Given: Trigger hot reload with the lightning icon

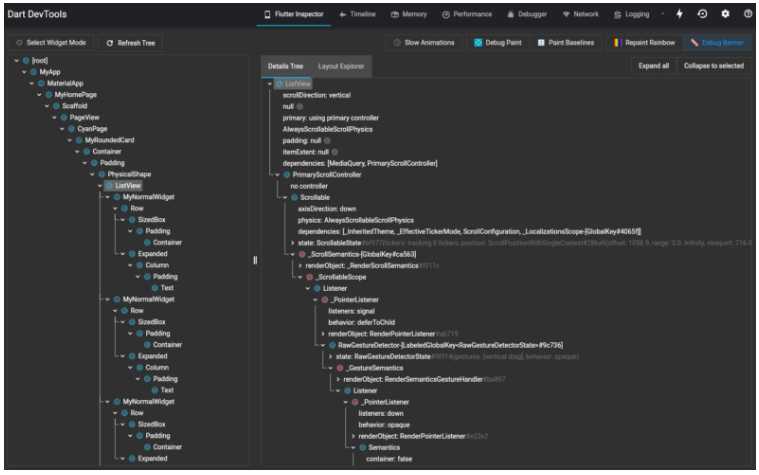Looking at the screenshot, I should coord(680,14).
